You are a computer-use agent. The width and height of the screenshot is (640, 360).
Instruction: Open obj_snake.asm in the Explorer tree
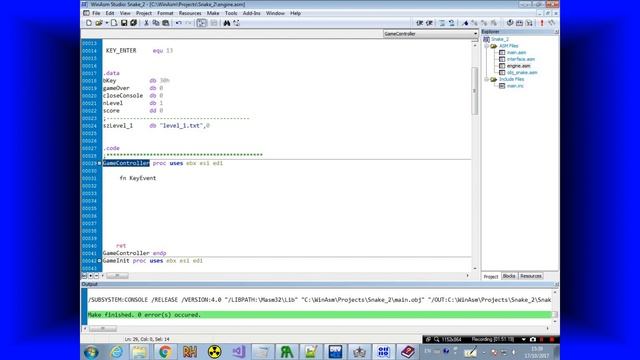click(x=522, y=73)
